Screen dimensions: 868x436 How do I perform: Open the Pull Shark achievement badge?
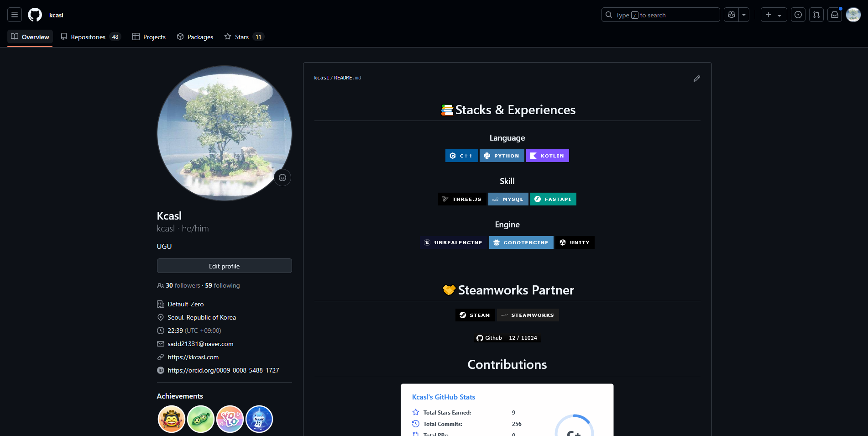[259, 419]
